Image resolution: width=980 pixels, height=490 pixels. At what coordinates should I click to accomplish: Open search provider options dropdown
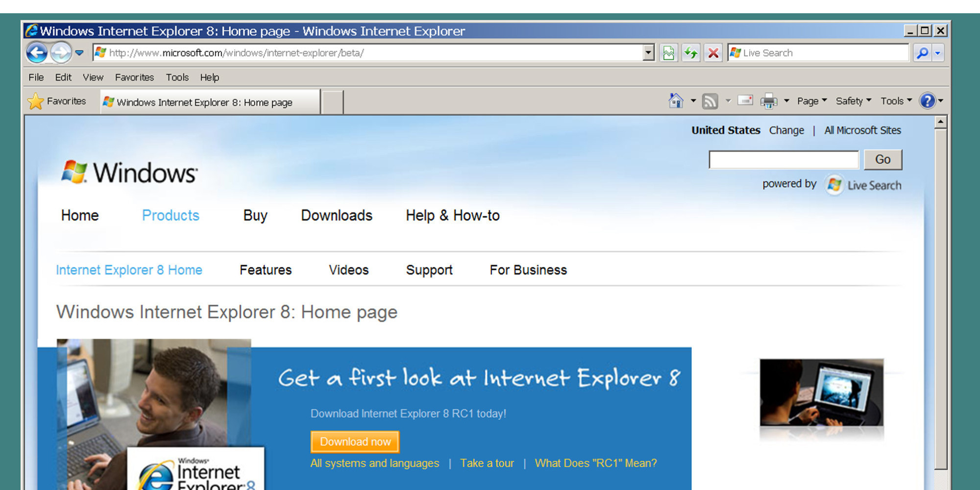[x=938, y=52]
